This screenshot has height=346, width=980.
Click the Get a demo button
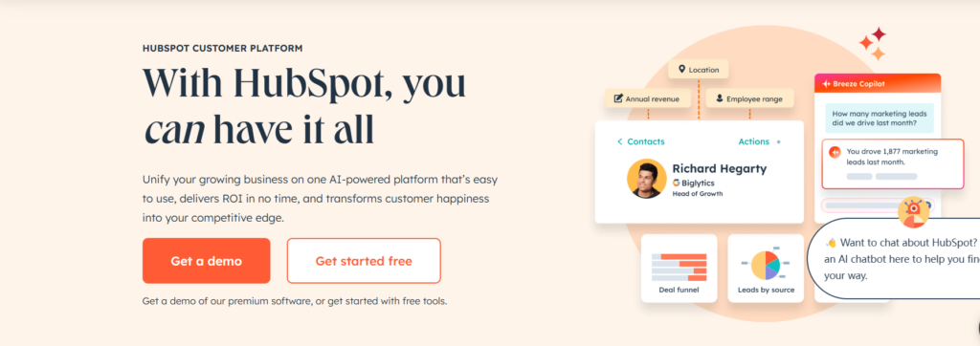(207, 260)
